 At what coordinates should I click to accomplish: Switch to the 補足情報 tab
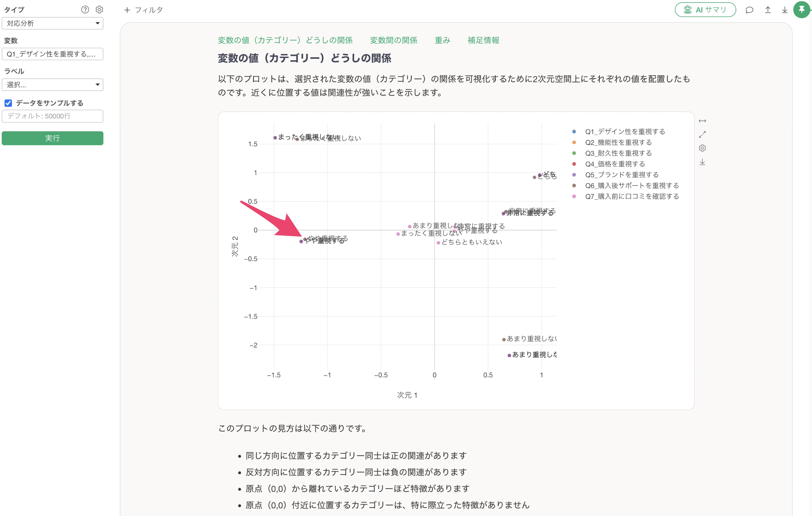[483, 40]
